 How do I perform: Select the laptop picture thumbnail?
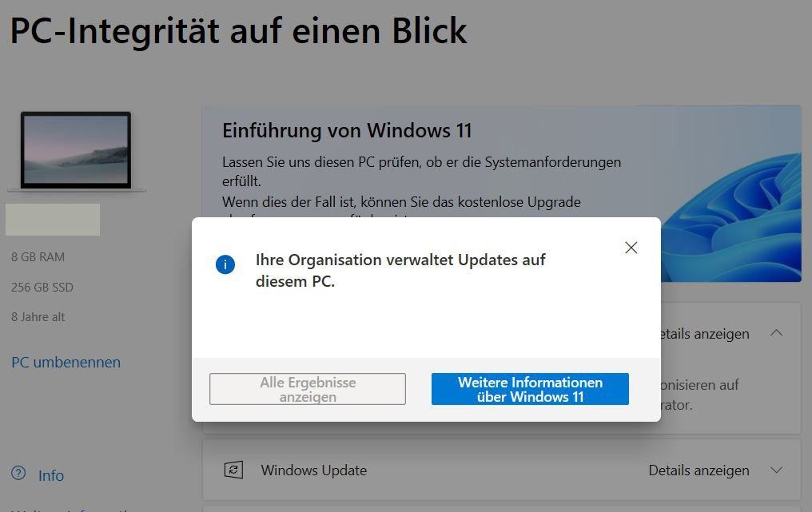[76, 151]
